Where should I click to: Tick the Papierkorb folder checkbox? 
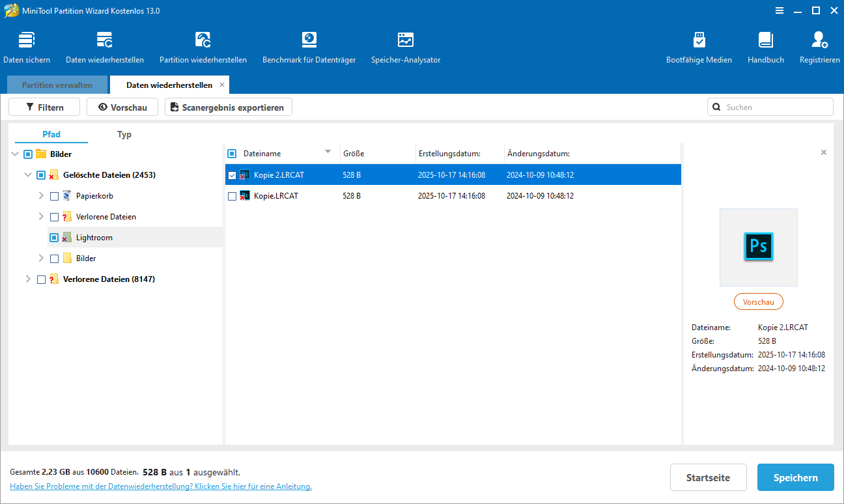(x=54, y=196)
